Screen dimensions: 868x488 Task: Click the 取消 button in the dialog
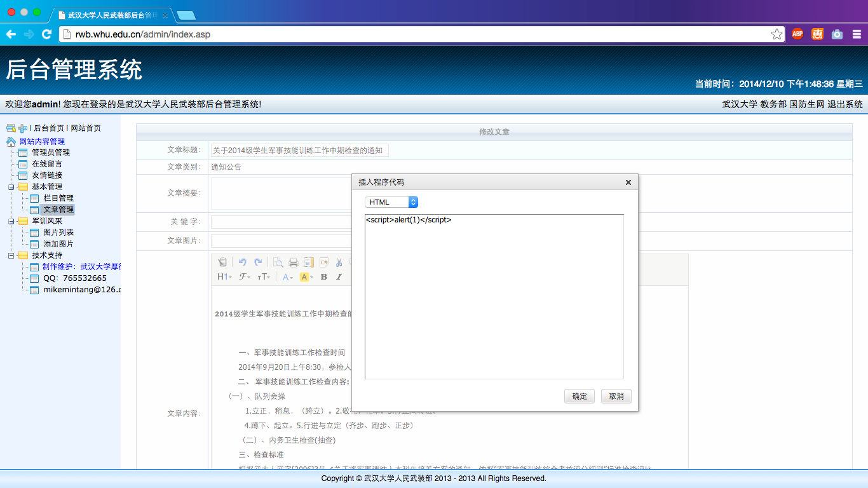616,396
